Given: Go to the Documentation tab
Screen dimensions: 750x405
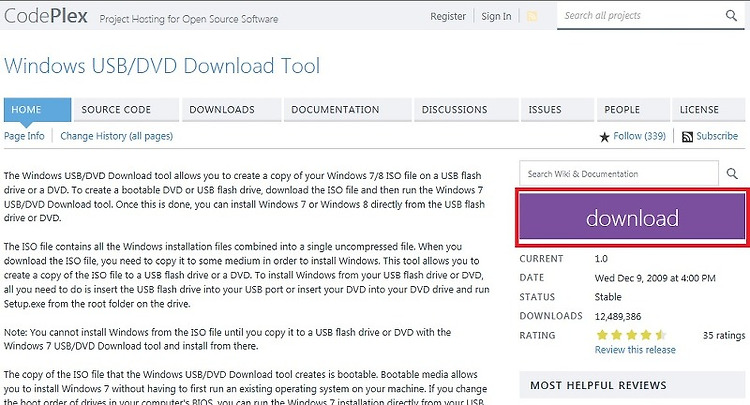Looking at the screenshot, I should point(348,109).
